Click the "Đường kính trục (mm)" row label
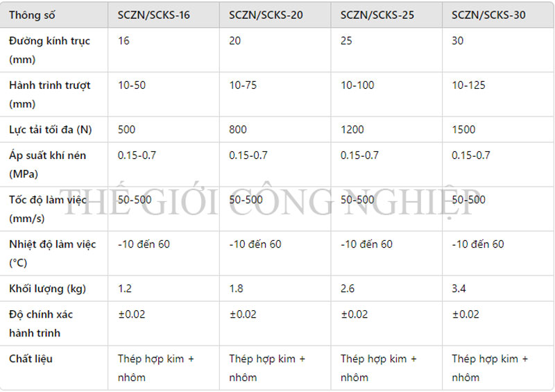This screenshot has width=555, height=392. tap(49, 50)
